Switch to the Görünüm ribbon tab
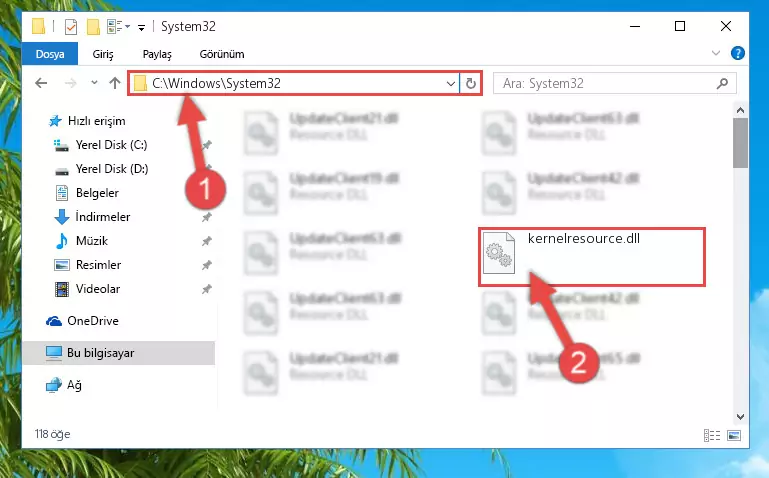The image size is (769, 478). [222, 54]
